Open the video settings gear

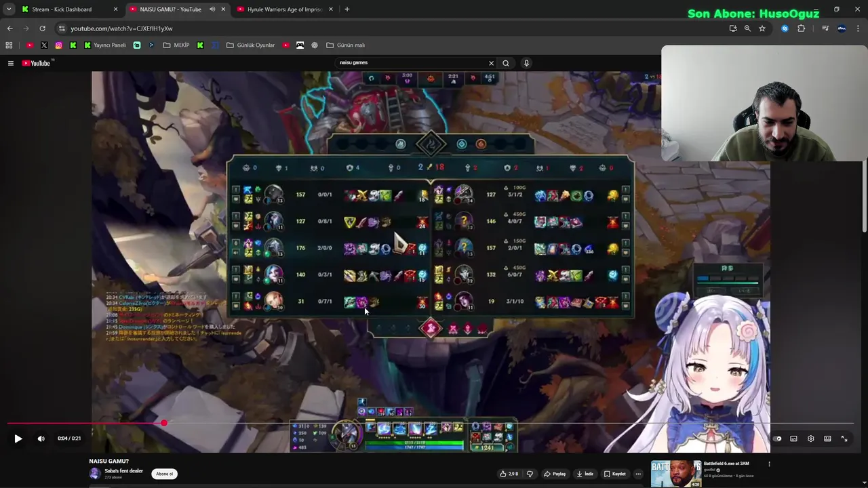(x=810, y=439)
